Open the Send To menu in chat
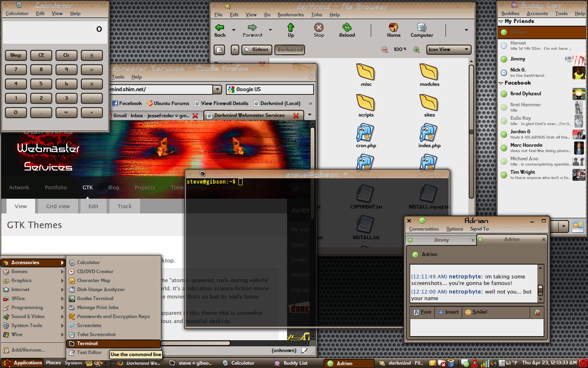The height and width of the screenshot is (368, 588). point(479,229)
